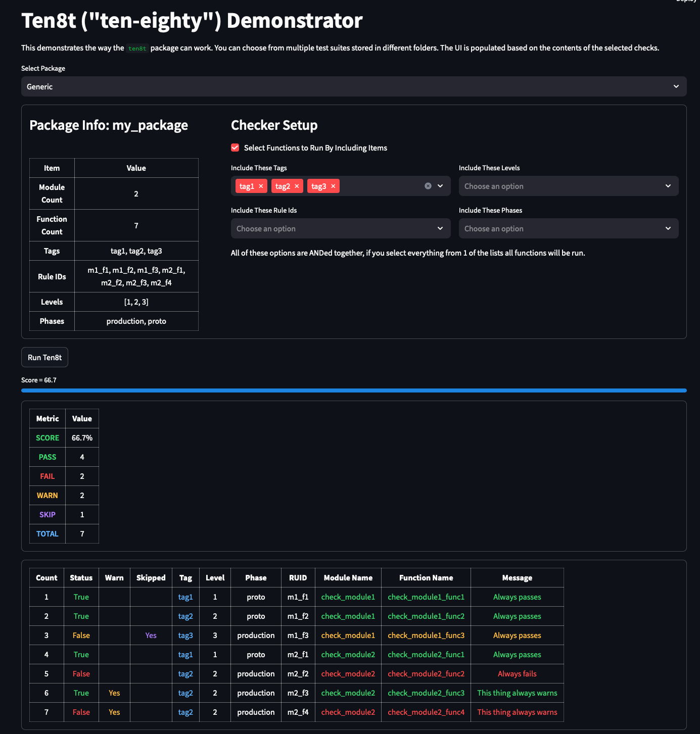Remove the tag1 chip from included tags

pyautogui.click(x=261, y=186)
